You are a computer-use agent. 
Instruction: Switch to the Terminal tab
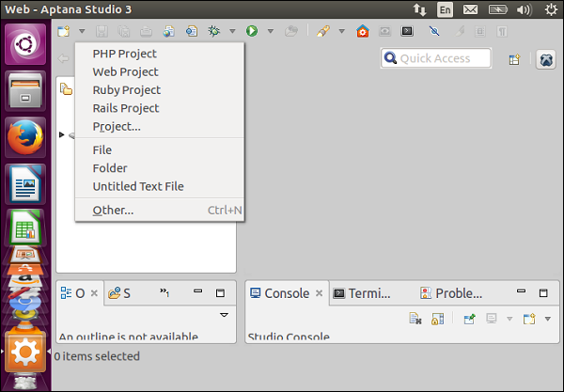(362, 293)
